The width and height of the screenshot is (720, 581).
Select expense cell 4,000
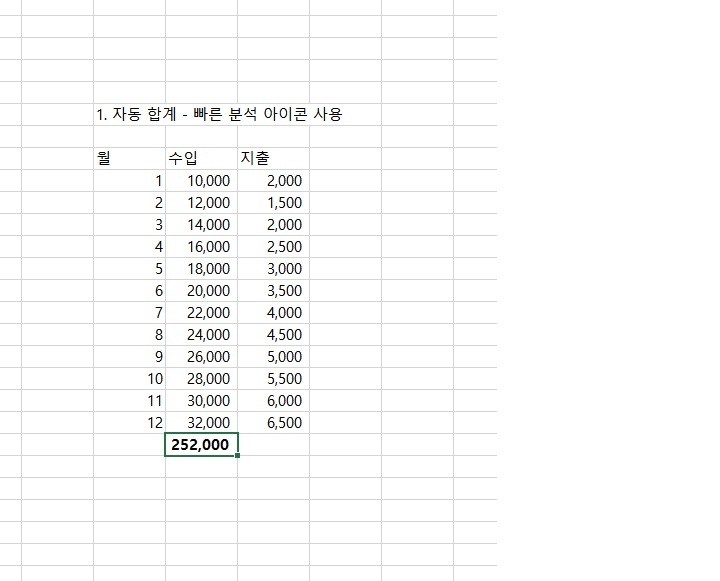coord(273,313)
